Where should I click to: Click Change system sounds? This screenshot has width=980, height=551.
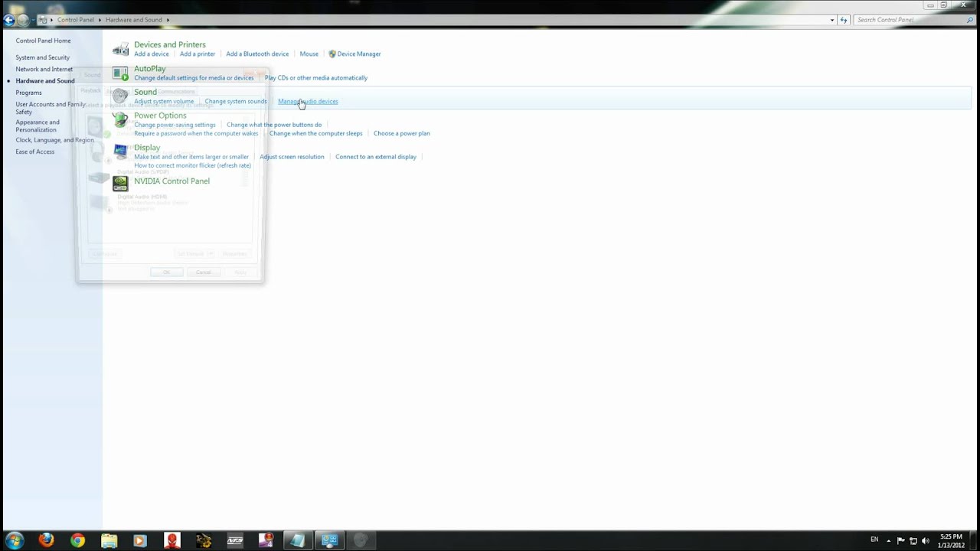point(236,102)
